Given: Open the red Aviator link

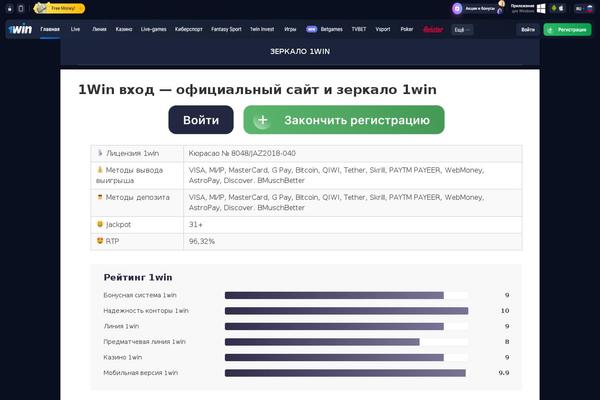Looking at the screenshot, I should (x=433, y=29).
